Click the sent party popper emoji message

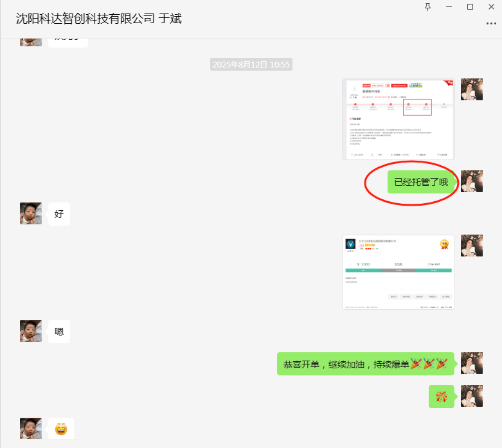[442, 397]
